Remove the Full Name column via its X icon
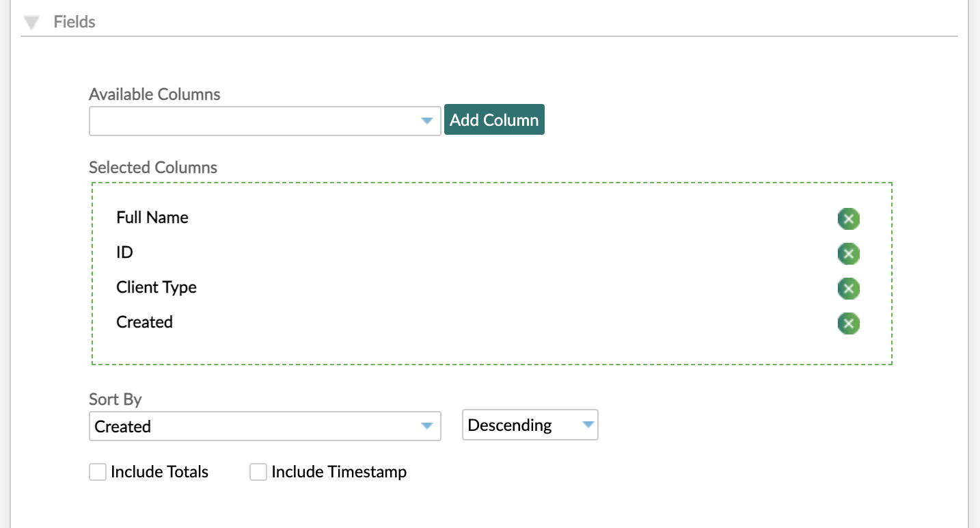The image size is (980, 528). [848, 219]
